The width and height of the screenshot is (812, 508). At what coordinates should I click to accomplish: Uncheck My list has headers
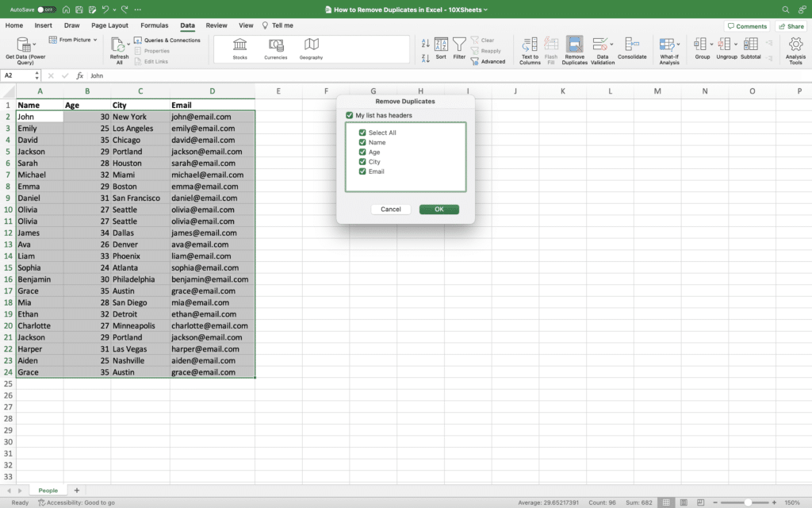point(349,114)
